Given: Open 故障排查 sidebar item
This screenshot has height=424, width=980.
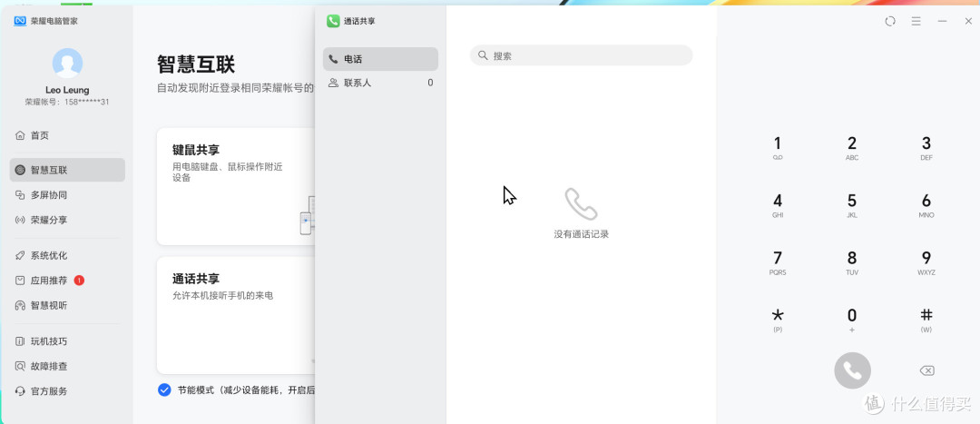Looking at the screenshot, I should point(67,366).
